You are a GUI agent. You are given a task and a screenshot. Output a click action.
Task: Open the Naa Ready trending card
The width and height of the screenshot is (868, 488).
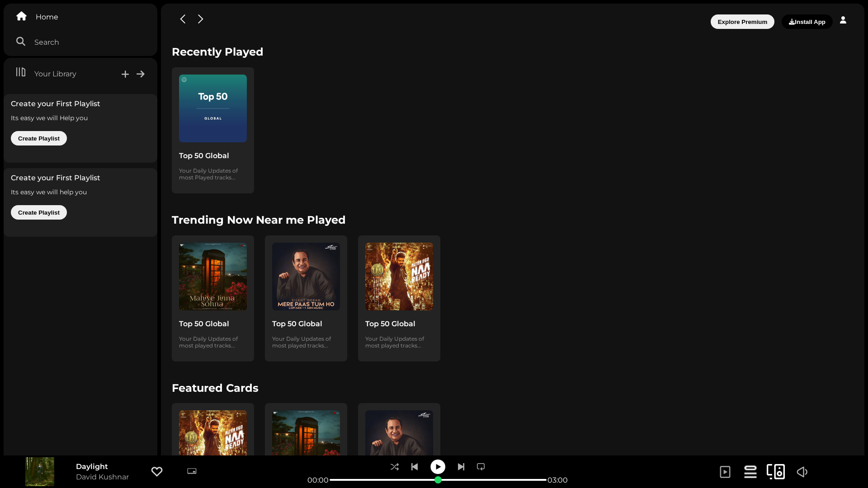coord(399,298)
